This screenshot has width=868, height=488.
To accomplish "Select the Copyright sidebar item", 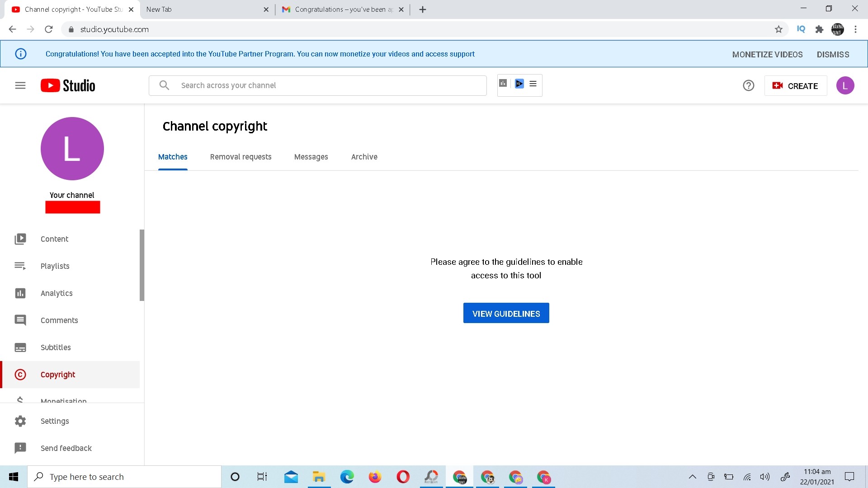I will 70,375.
